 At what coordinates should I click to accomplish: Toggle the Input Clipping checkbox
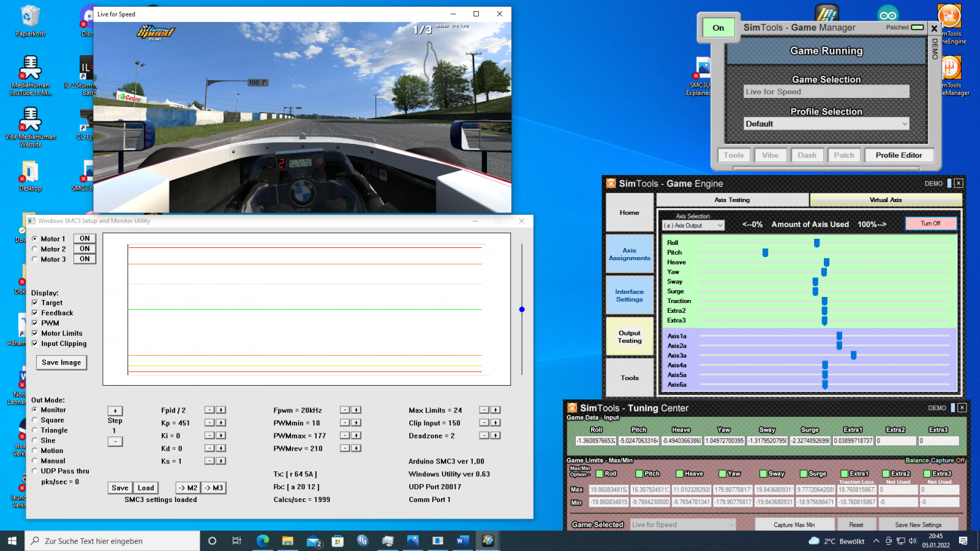[x=35, y=343]
